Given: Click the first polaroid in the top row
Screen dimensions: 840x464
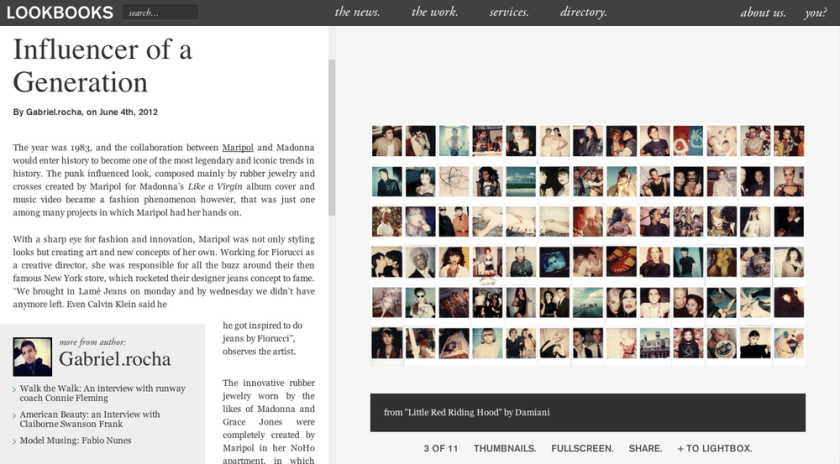Looking at the screenshot, I should 387,141.
